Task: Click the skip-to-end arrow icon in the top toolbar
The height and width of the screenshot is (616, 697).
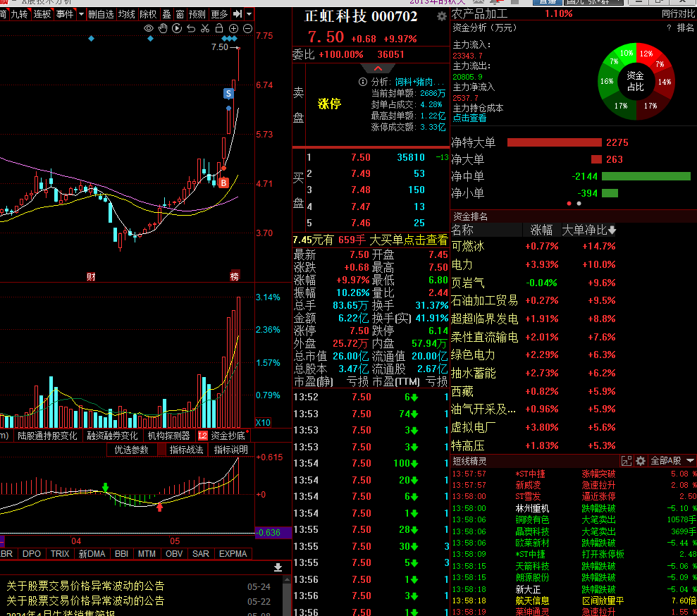Action: pos(238,14)
